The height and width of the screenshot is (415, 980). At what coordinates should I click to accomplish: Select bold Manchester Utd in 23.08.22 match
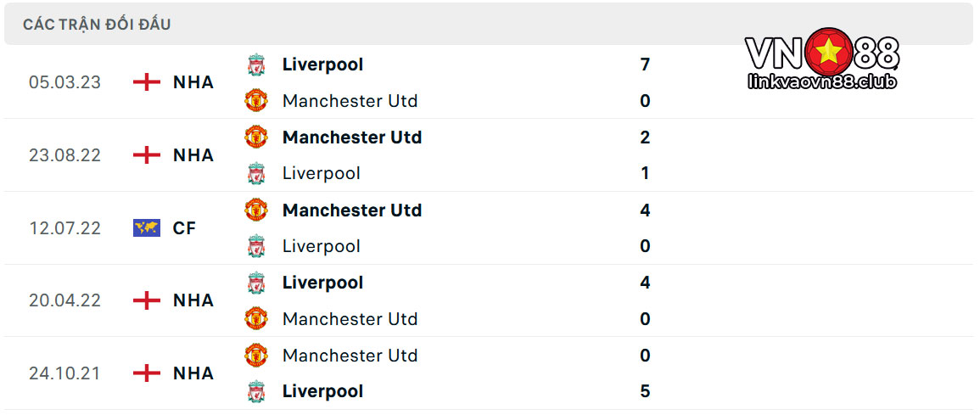tap(352, 137)
